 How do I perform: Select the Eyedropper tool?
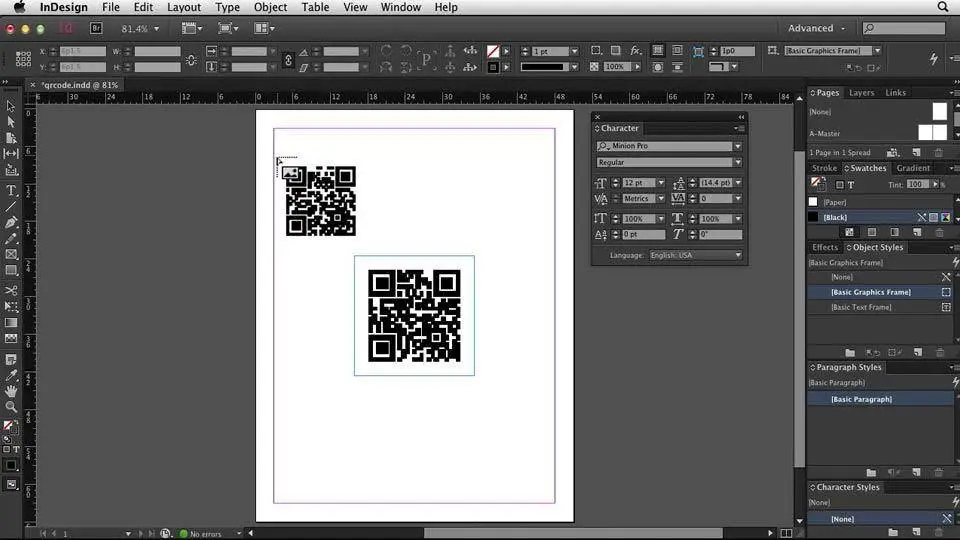point(10,375)
